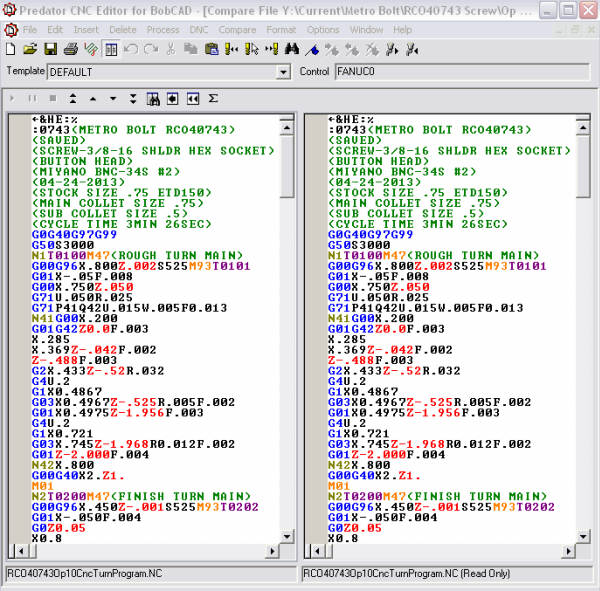Click the tool with cursor icon

252,49
